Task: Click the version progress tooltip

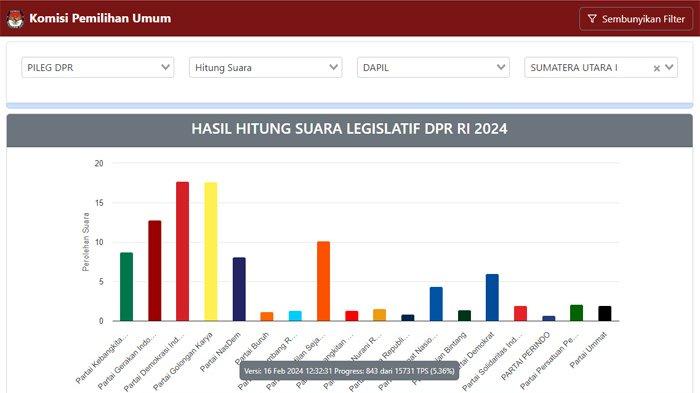Action: click(x=349, y=371)
